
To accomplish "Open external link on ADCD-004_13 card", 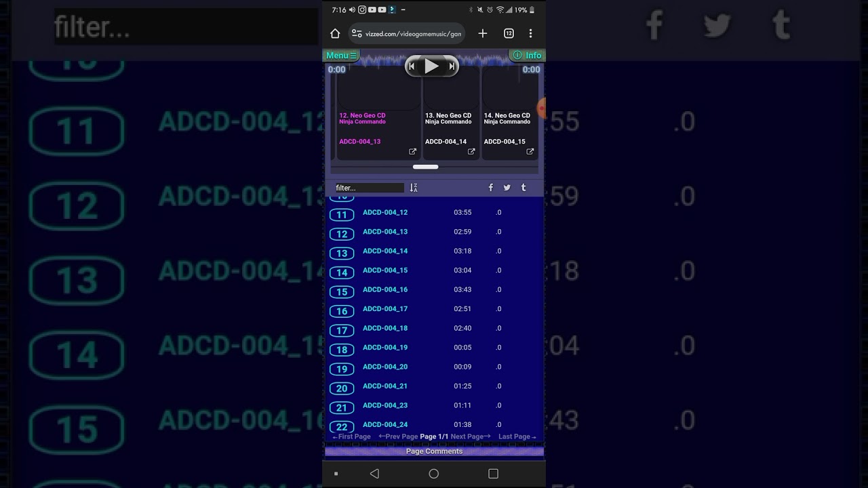I will 412,152.
